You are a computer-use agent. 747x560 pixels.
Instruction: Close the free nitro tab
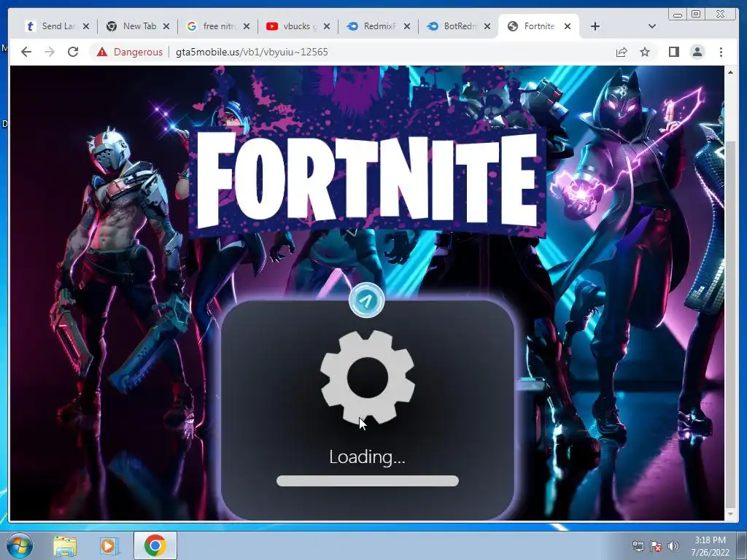click(247, 26)
